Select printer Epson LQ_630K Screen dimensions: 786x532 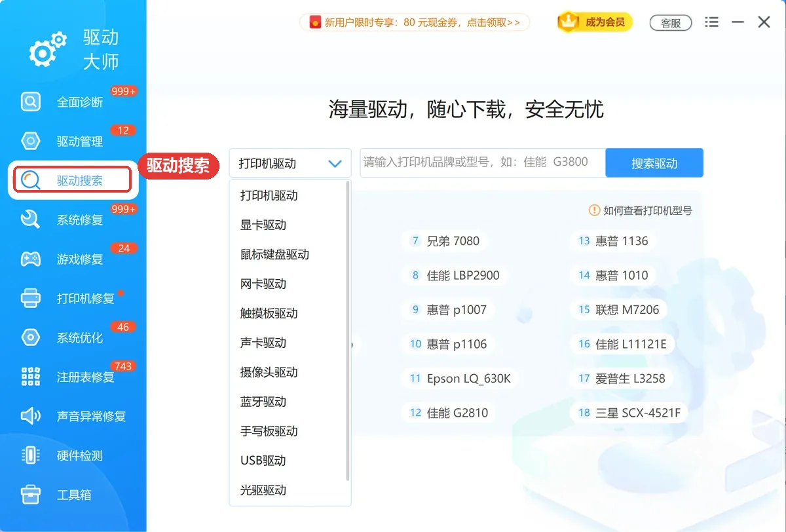pos(461,378)
